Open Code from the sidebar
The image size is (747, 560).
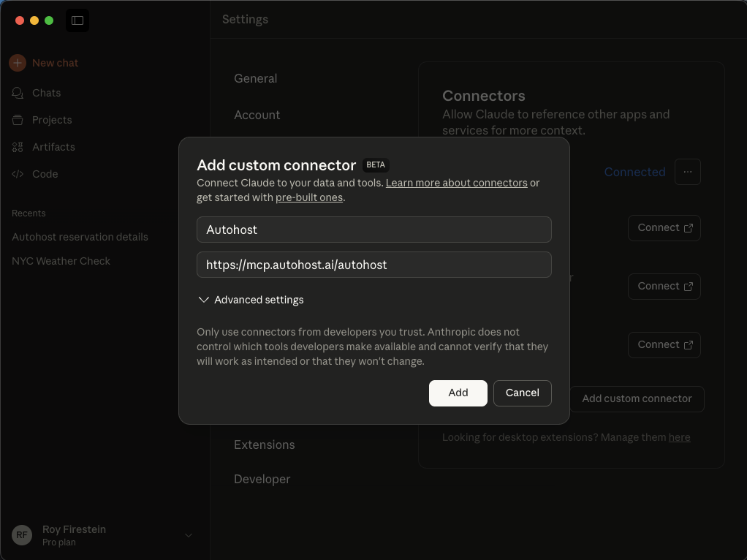pos(45,174)
